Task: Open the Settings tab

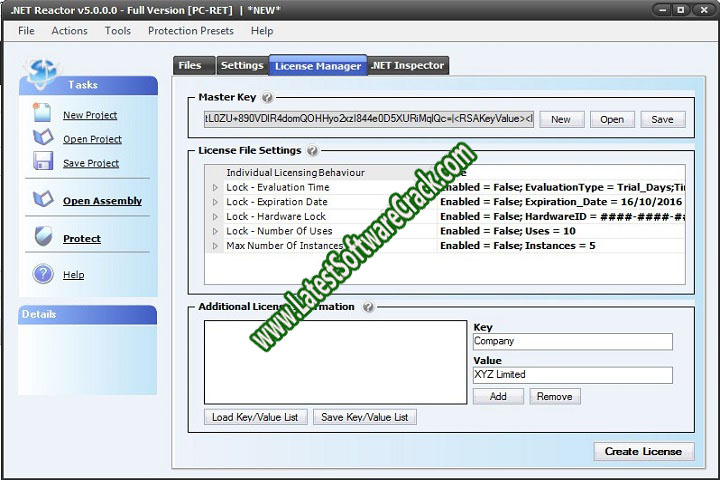Action: [242, 66]
